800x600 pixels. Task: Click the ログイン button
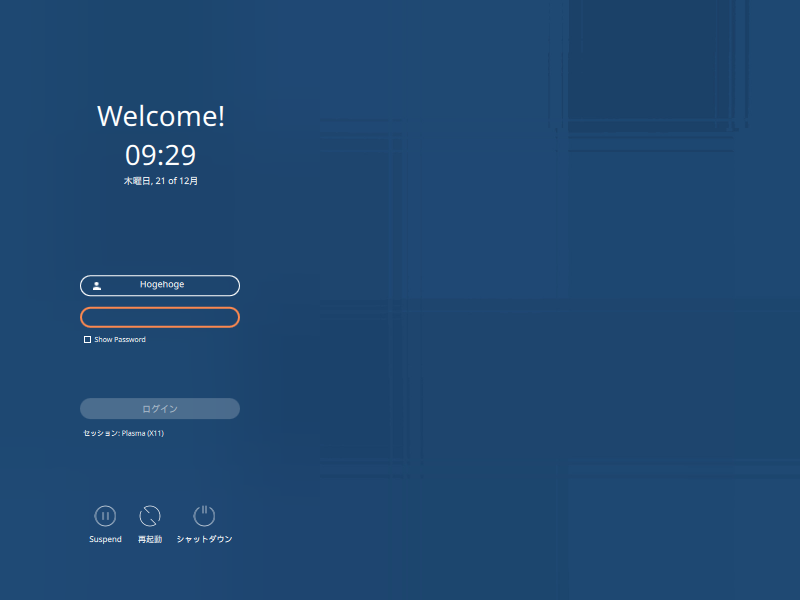pos(160,409)
